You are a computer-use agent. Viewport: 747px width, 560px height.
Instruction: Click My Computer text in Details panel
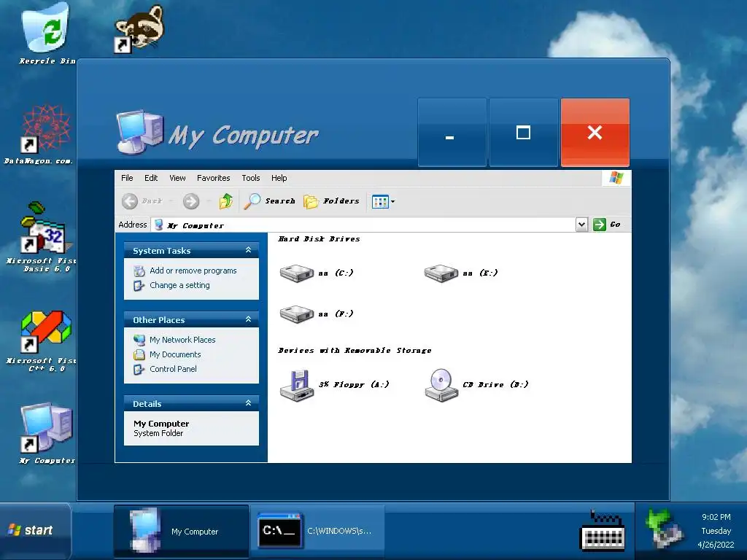[161, 424]
